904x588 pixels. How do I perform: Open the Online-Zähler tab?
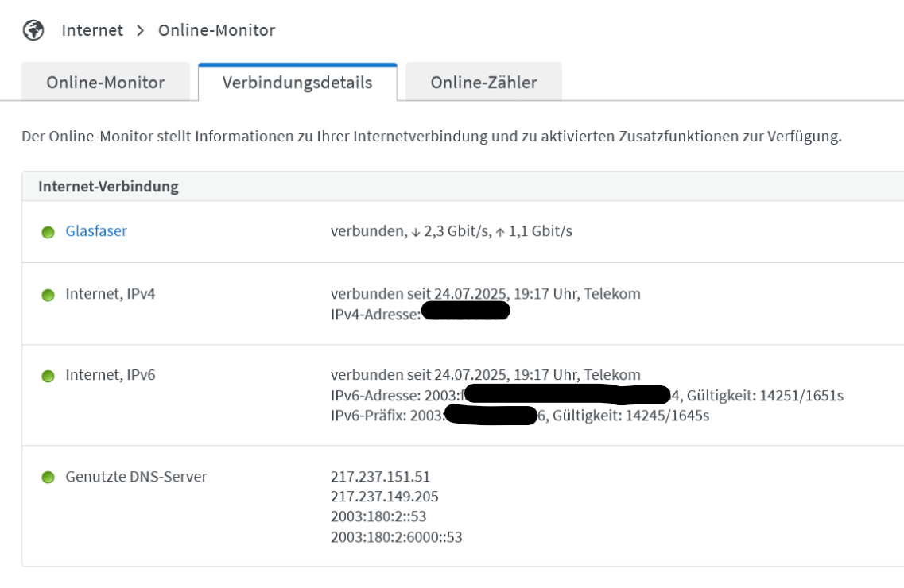coord(483,83)
